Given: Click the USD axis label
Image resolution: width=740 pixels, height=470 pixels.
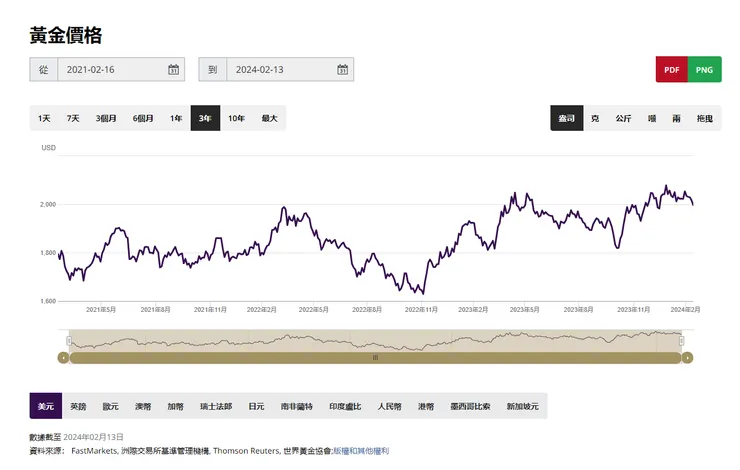Looking at the screenshot, I should 49,148.
